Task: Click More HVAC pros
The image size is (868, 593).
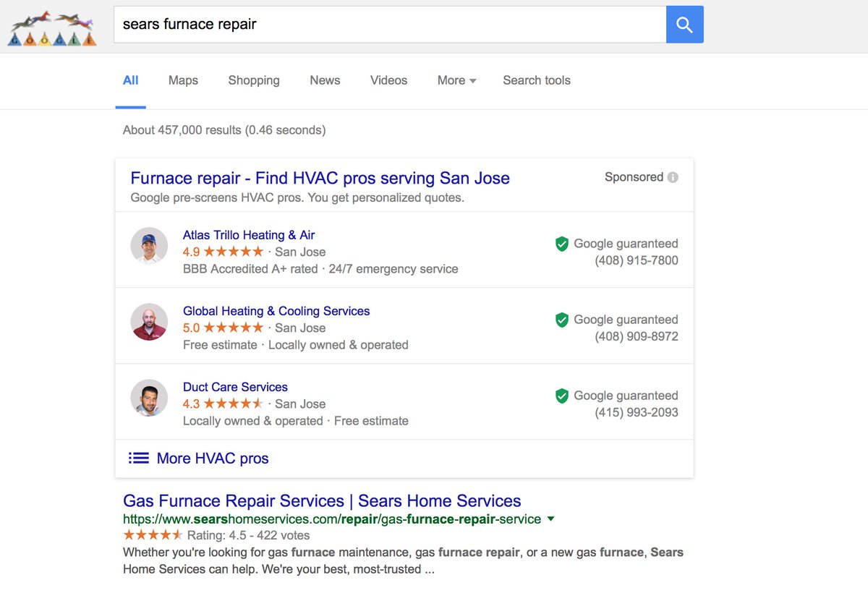Action: 212,458
